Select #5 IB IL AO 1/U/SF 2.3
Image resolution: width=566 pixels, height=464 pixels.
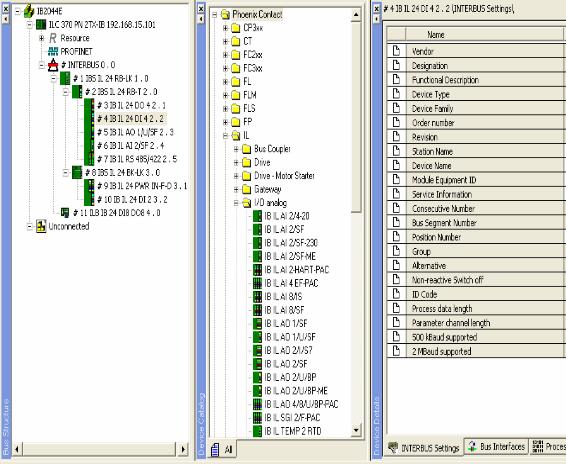click(x=135, y=132)
